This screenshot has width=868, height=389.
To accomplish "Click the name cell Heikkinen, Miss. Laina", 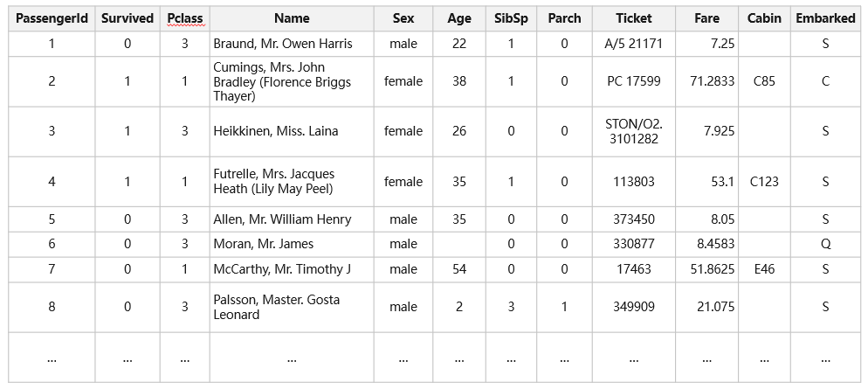I will tap(276, 131).
